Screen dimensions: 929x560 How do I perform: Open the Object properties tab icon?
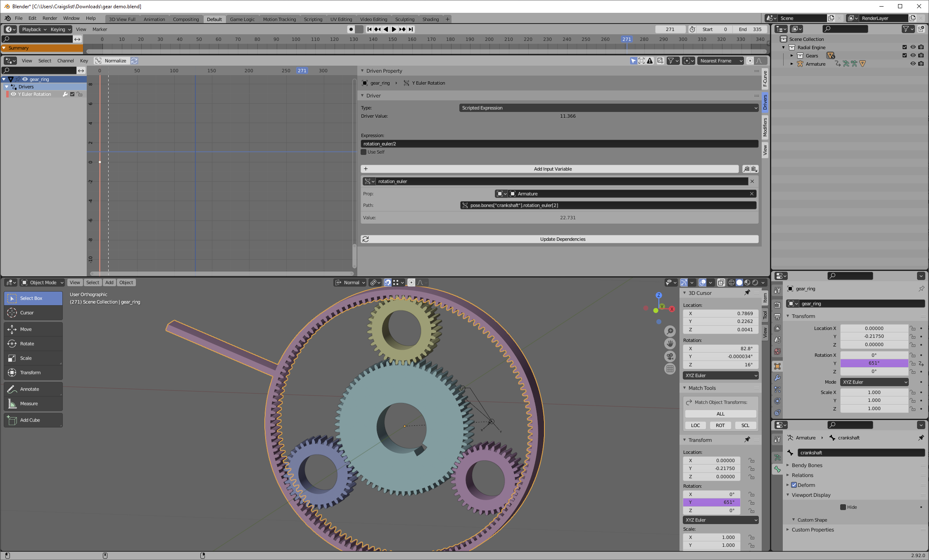click(x=777, y=366)
